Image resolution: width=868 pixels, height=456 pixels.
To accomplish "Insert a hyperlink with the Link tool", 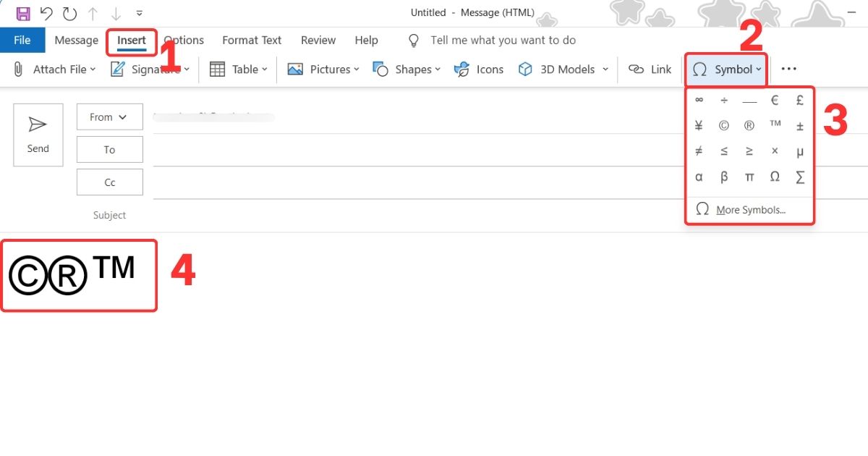I will pyautogui.click(x=650, y=69).
